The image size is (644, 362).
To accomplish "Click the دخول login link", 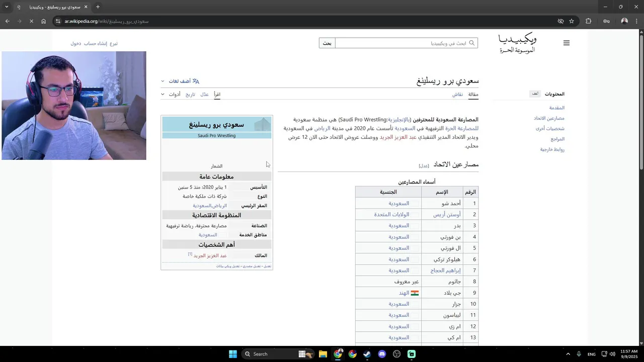I will pos(75,43).
